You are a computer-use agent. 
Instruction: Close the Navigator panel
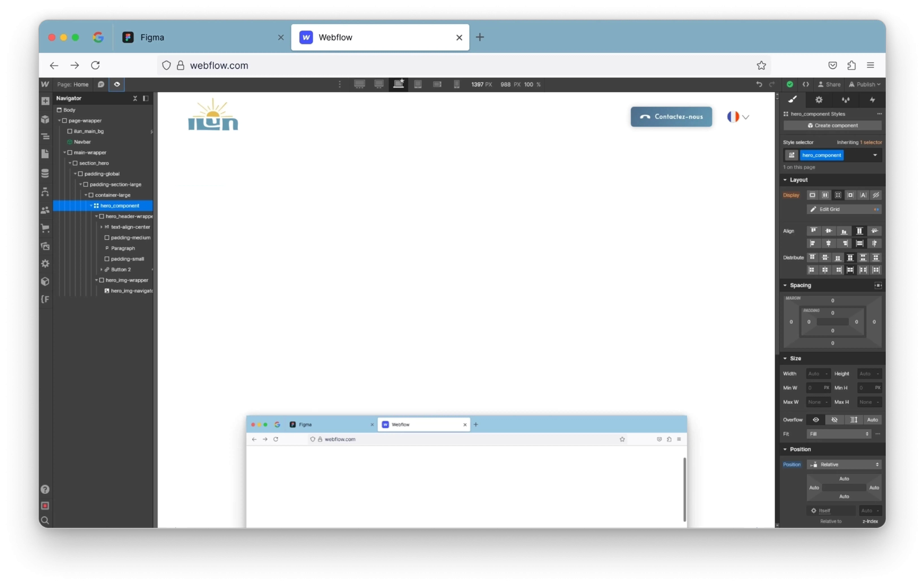coord(135,98)
